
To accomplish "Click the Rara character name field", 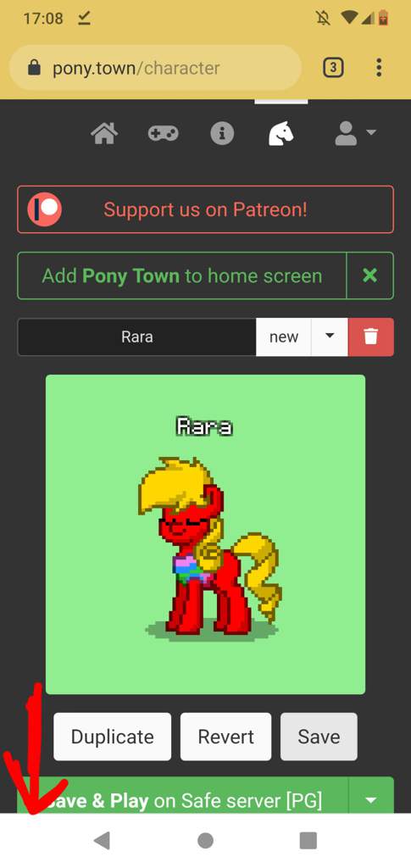I will click(137, 337).
